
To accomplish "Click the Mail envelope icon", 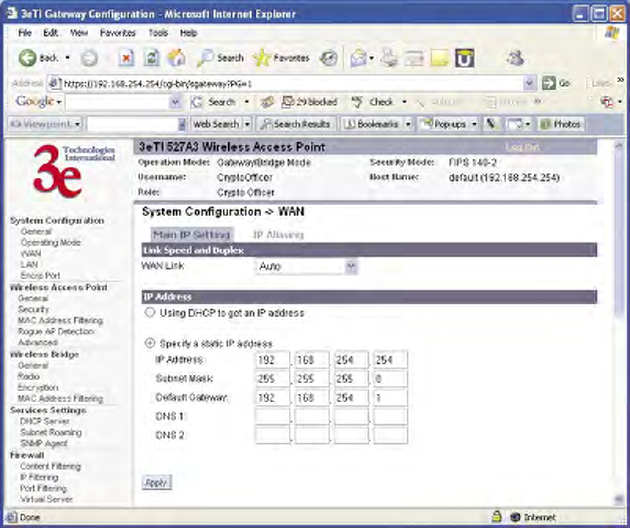I will tap(358, 59).
